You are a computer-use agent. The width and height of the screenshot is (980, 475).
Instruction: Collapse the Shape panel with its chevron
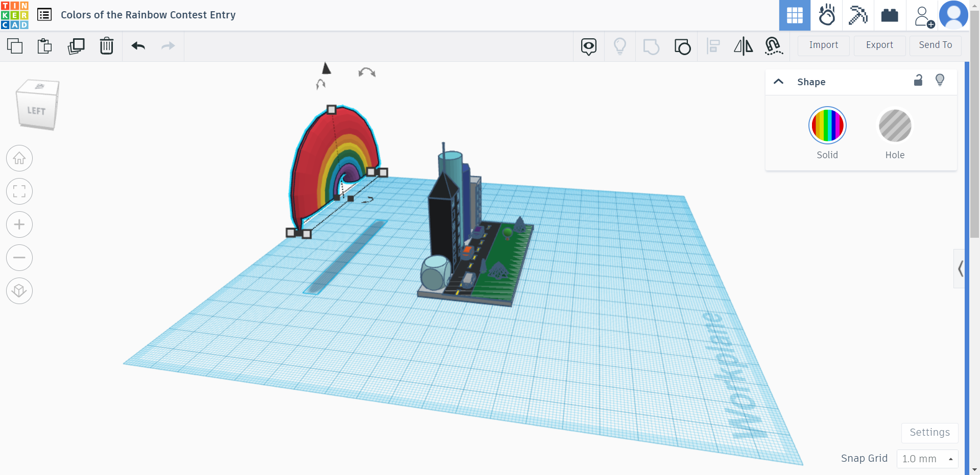(x=778, y=81)
